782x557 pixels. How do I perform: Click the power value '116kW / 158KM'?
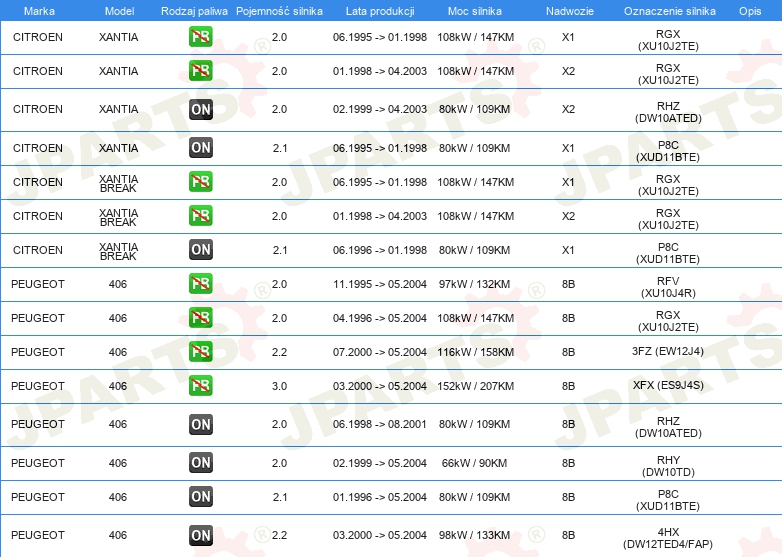(x=475, y=352)
